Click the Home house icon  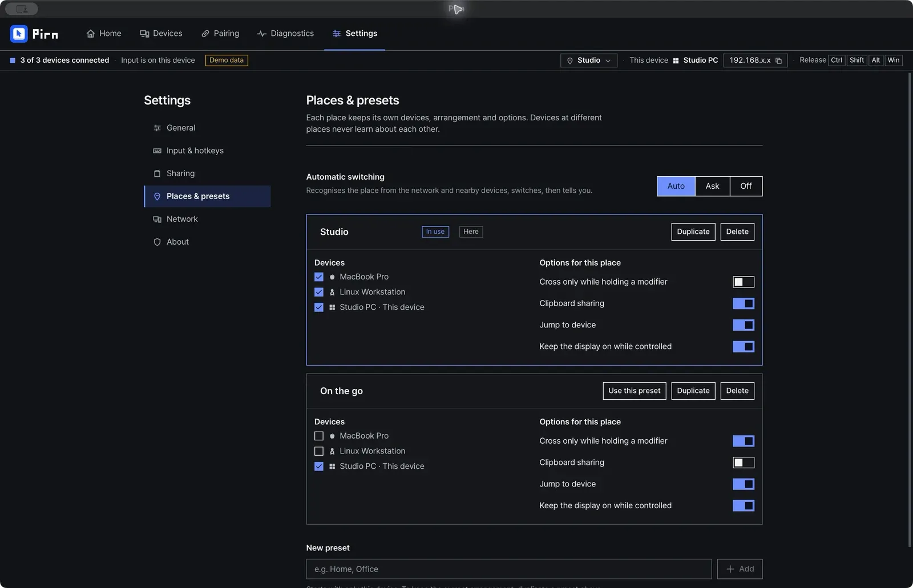pos(91,34)
